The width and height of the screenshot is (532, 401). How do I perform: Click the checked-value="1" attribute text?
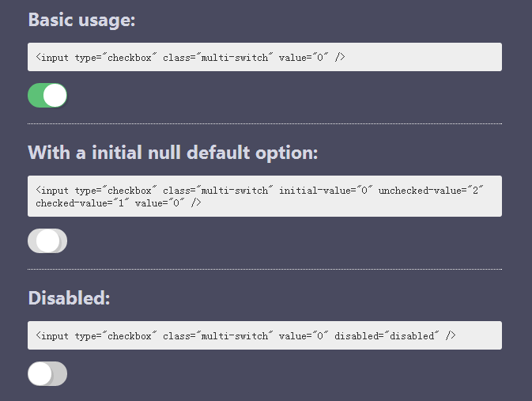click(82, 203)
